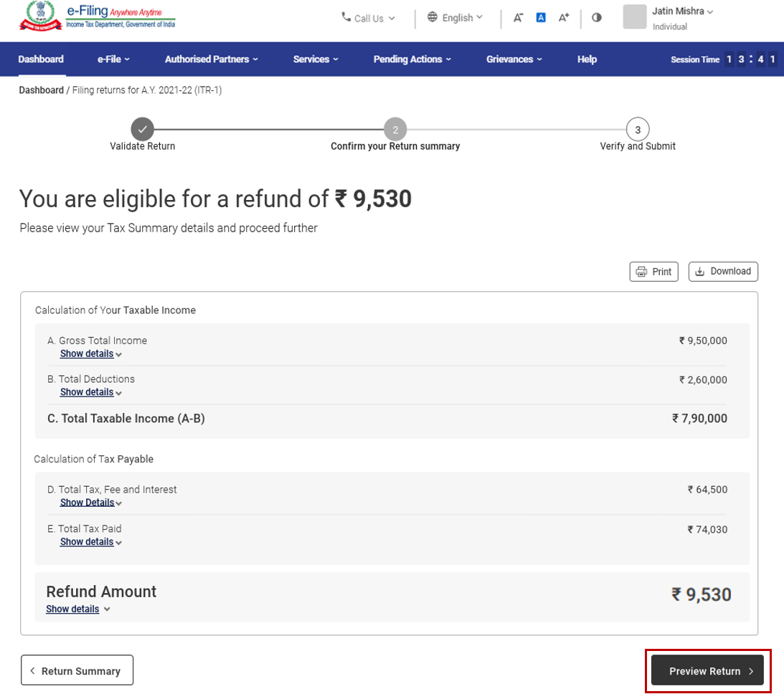Click the default font size icon
The height and width of the screenshot is (694, 784).
540,16
